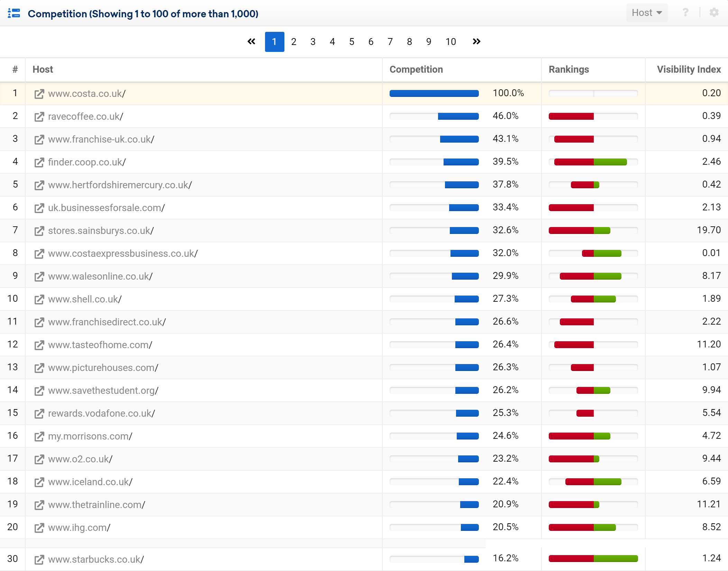Click the stores.sainsburys.co.uk/ host link
Image resolution: width=728 pixels, height=571 pixels.
(x=101, y=231)
